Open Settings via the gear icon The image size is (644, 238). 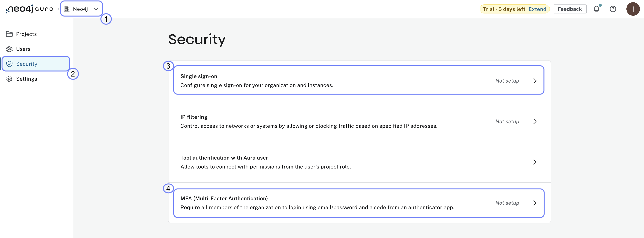tap(9, 79)
